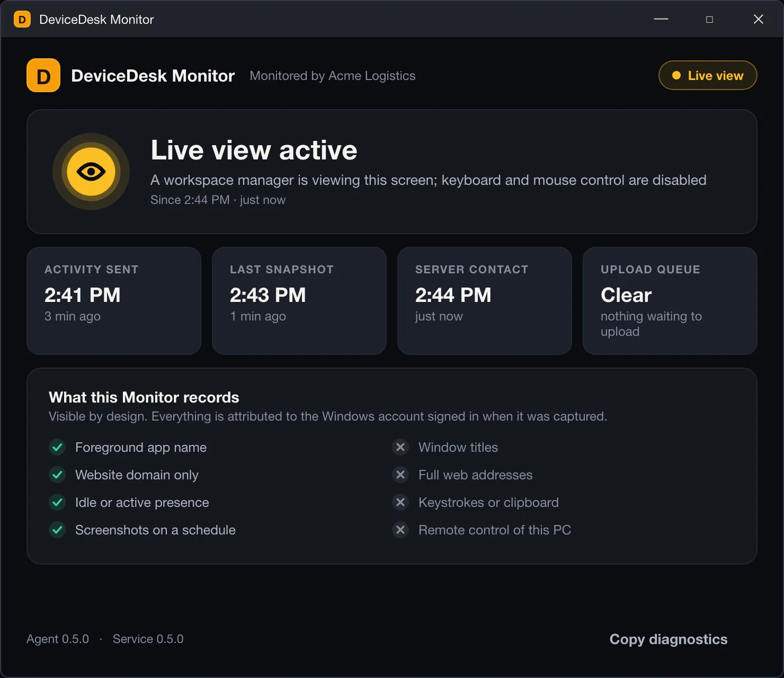Click 'Keystrokes or clipboard' label

488,503
